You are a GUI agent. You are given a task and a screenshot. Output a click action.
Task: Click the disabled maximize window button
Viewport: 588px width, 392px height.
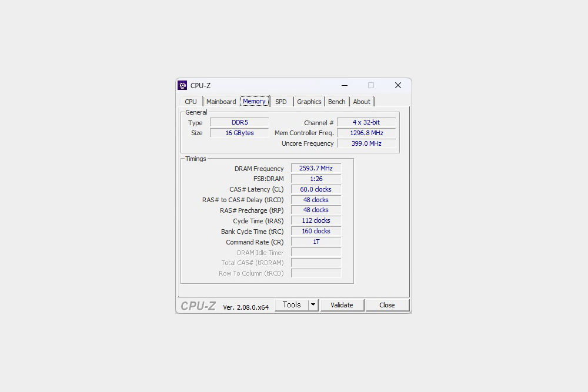371,85
